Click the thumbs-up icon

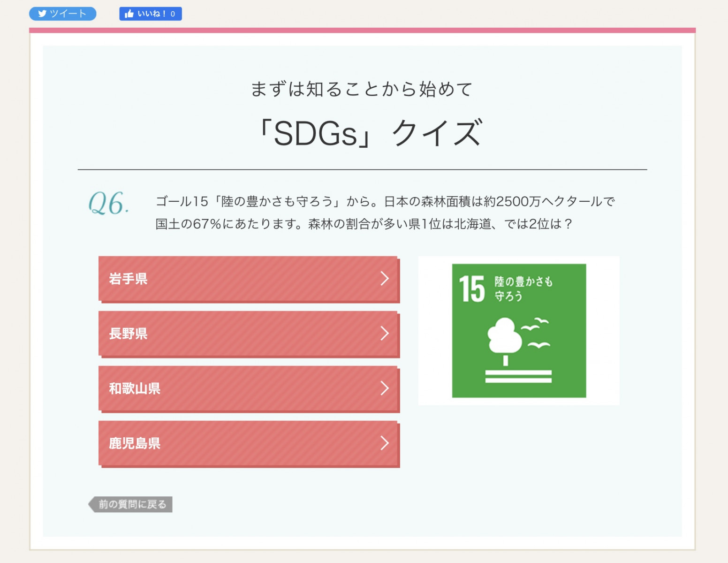129,14
